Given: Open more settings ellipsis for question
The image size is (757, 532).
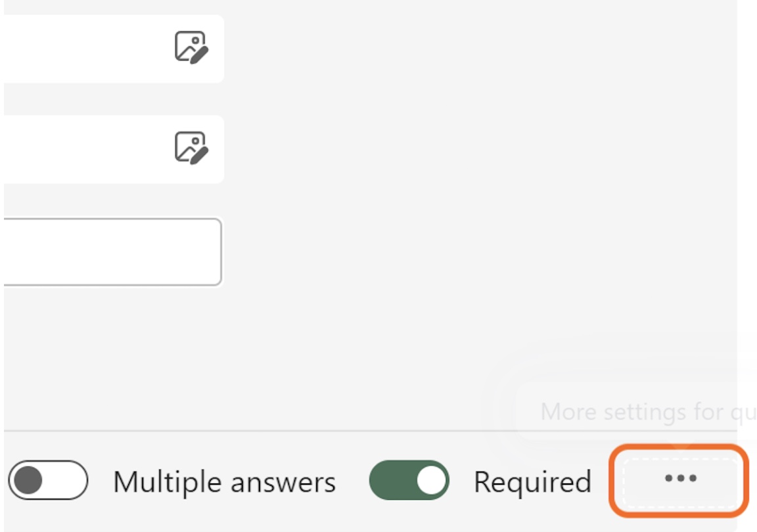Looking at the screenshot, I should tap(680, 479).
